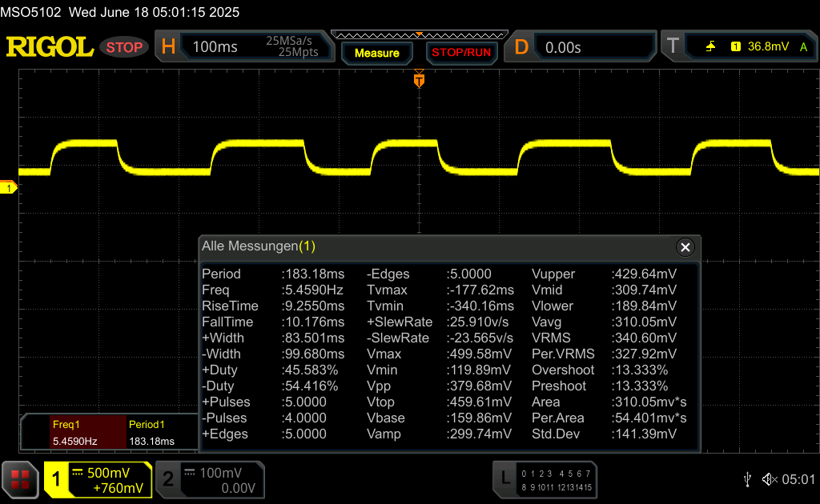Viewport: 820px width, 504px height.
Task: Click the Vbase 159.86mV value
Action: [x=479, y=418]
